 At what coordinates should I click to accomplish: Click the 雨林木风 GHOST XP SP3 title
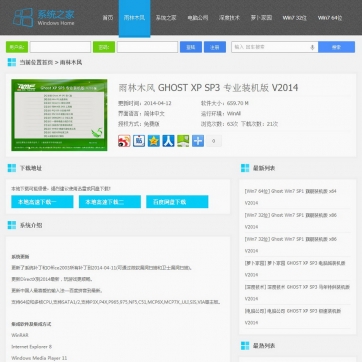pyautogui.click(x=208, y=88)
